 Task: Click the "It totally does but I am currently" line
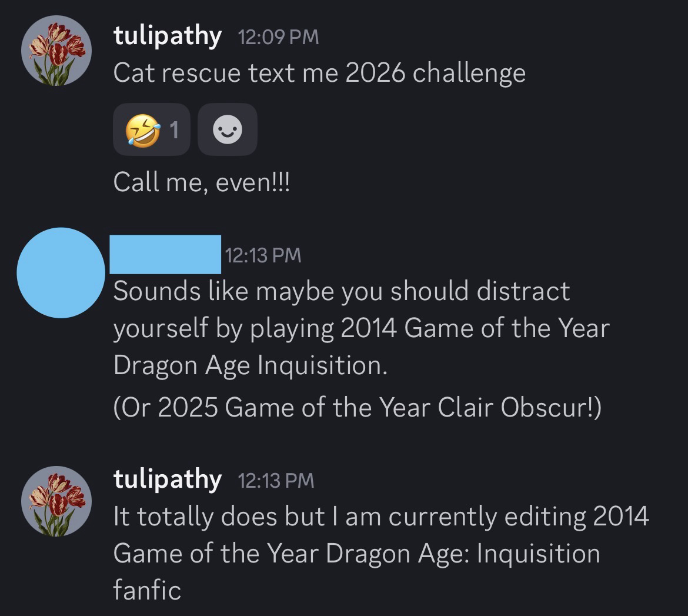tap(380, 517)
